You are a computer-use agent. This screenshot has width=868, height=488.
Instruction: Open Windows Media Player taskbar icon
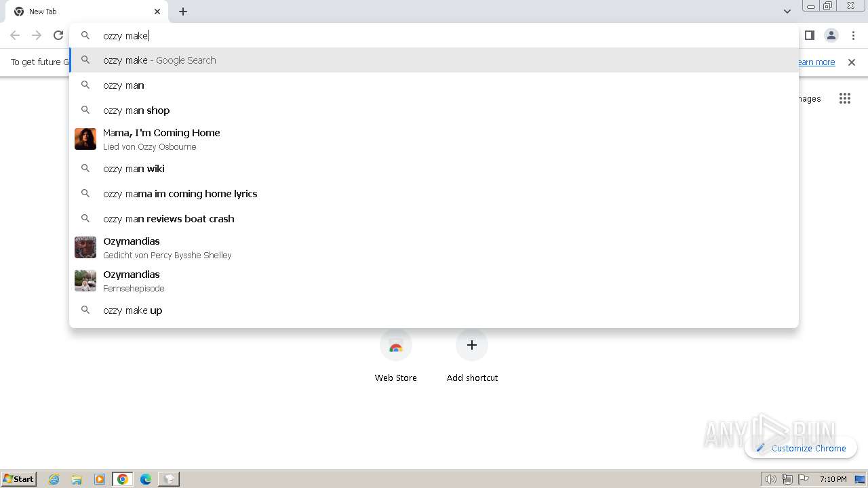pyautogui.click(x=100, y=479)
